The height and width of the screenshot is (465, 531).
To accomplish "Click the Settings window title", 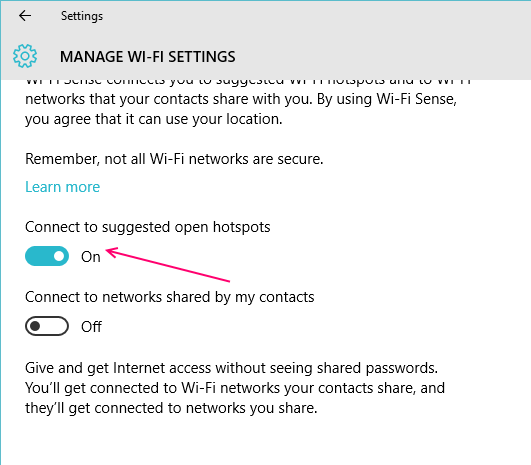I will tap(82, 16).
